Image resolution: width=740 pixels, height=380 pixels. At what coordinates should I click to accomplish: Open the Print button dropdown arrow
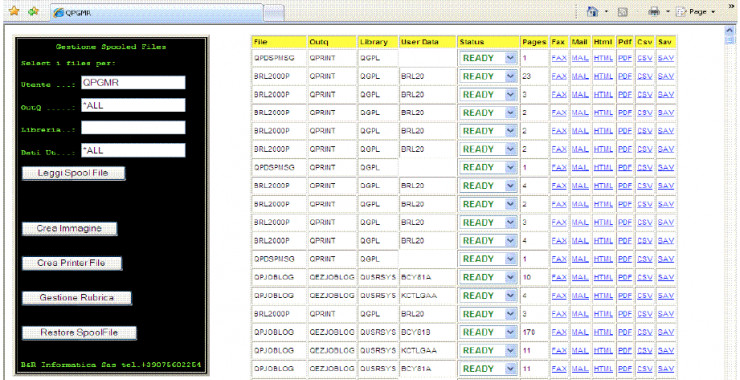coord(667,12)
